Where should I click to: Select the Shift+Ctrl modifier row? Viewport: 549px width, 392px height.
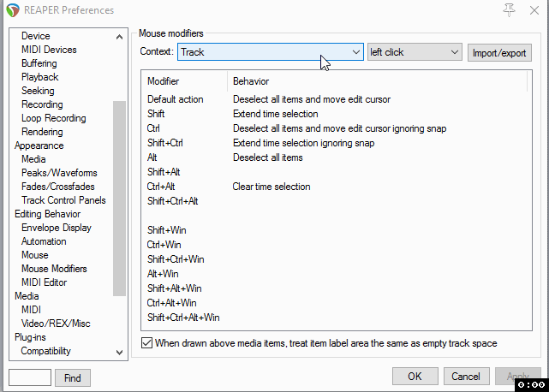click(165, 143)
